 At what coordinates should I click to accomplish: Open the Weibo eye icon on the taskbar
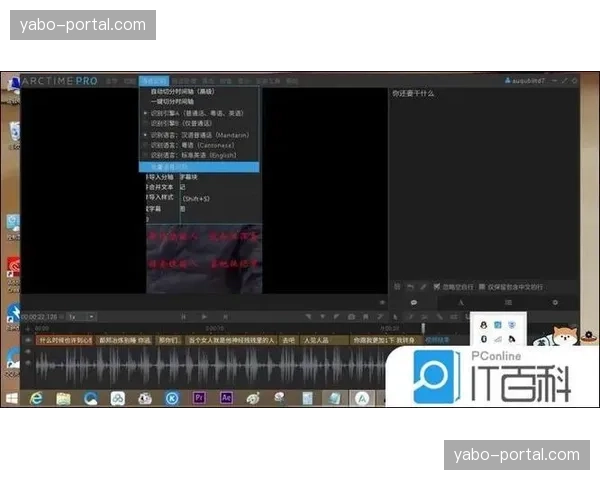(x=253, y=398)
